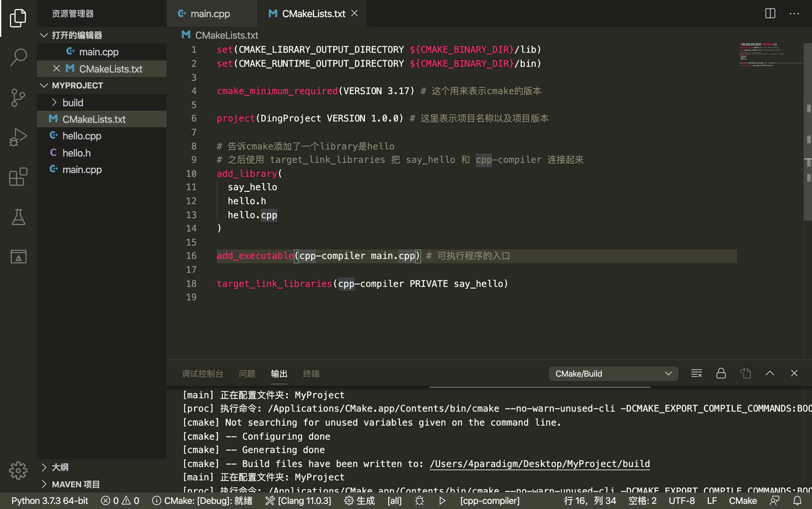
Task: Open main.cpp from open editors list
Action: (x=102, y=52)
